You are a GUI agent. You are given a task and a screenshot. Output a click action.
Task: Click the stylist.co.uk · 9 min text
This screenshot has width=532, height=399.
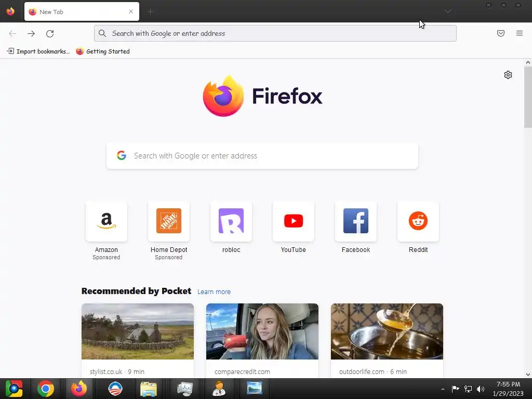[x=117, y=372]
